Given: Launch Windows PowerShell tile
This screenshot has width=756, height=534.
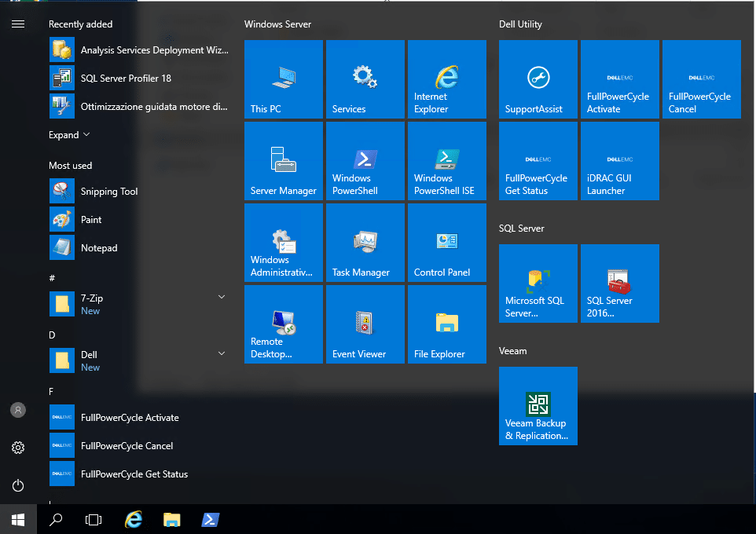Looking at the screenshot, I should pyautogui.click(x=365, y=161).
